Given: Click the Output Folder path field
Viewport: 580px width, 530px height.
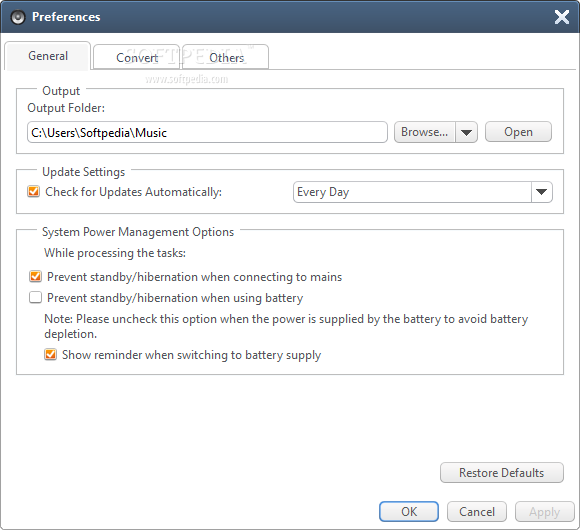Looking at the screenshot, I should pyautogui.click(x=207, y=132).
